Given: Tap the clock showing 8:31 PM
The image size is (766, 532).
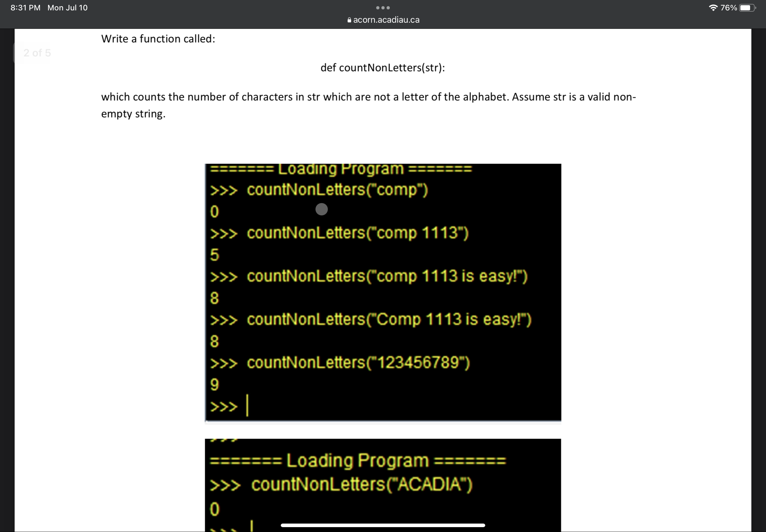Looking at the screenshot, I should [24, 7].
